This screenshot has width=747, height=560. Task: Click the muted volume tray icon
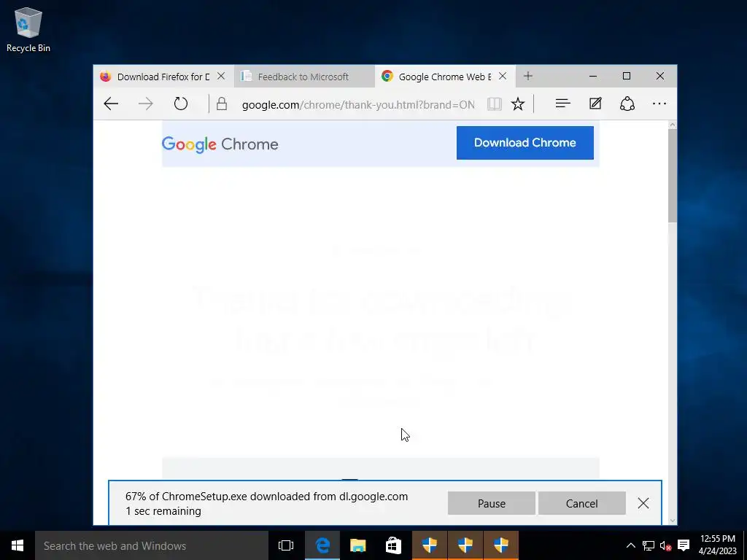tap(665, 545)
